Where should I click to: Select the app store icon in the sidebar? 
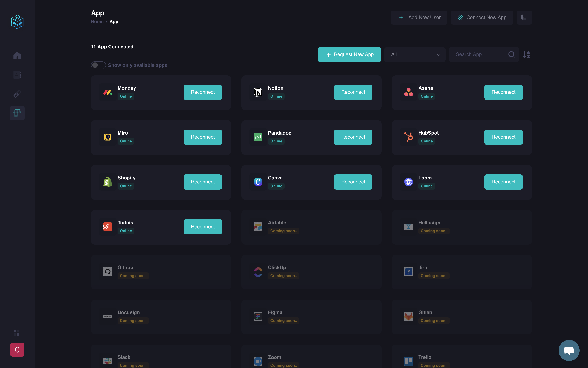(x=17, y=113)
